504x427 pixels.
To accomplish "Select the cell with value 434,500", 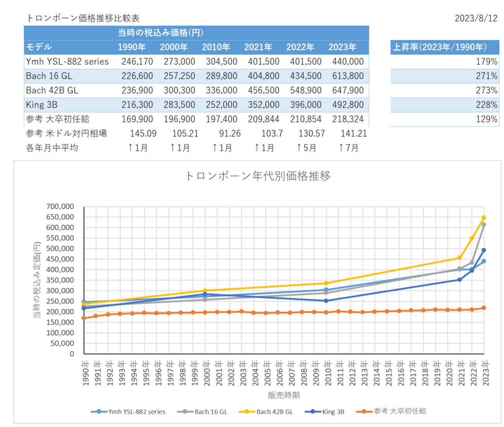I will click(x=306, y=76).
